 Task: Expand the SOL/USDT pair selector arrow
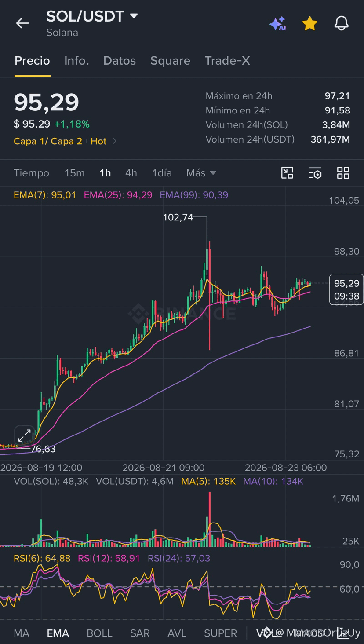pyautogui.click(x=134, y=16)
